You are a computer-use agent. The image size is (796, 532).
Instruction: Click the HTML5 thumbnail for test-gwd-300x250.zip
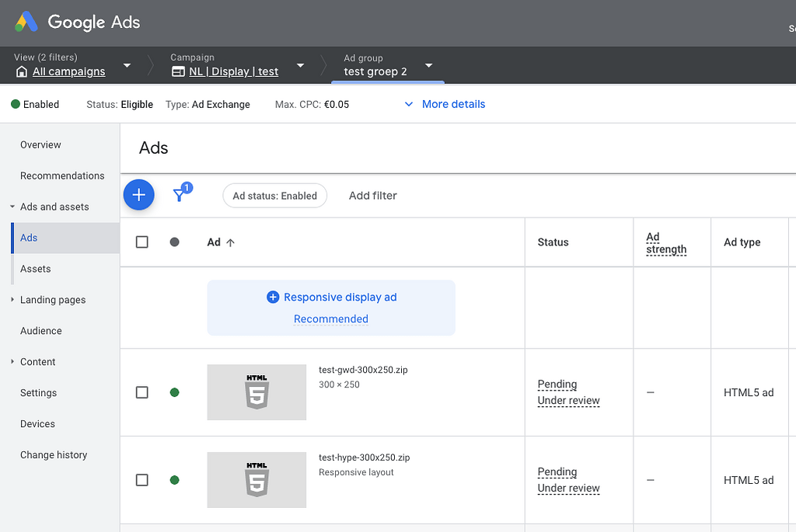tap(257, 392)
